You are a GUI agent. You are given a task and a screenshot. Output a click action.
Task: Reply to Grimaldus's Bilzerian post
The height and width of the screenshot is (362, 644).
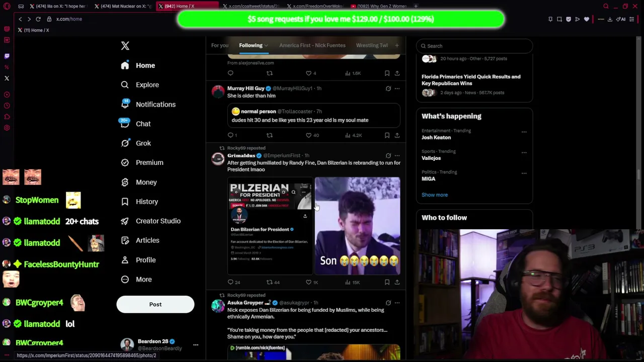(233, 283)
